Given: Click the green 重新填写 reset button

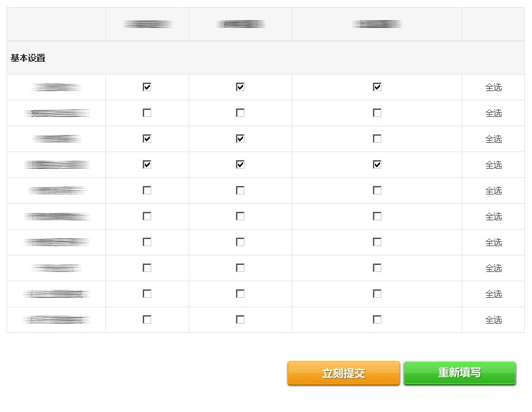Looking at the screenshot, I should (460, 373).
